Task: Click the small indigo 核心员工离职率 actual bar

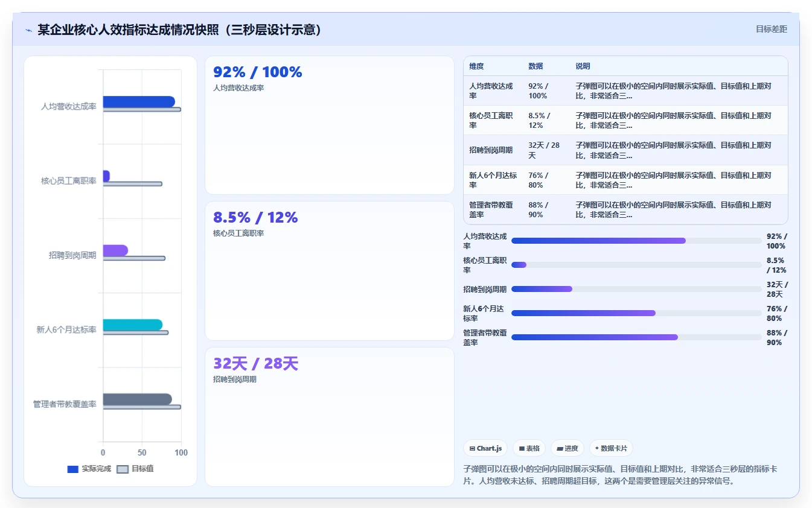Action: tap(106, 176)
